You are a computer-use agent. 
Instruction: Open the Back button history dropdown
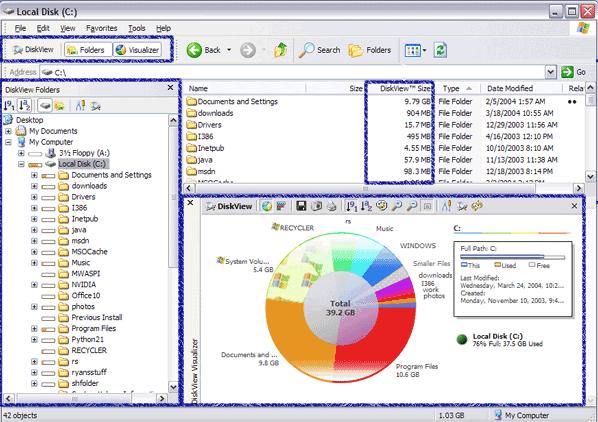[229, 50]
